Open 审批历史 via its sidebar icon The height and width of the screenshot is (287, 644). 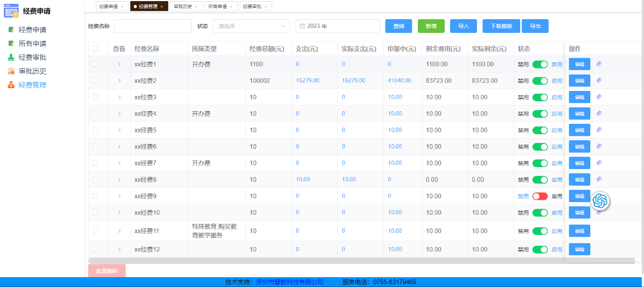11,71
